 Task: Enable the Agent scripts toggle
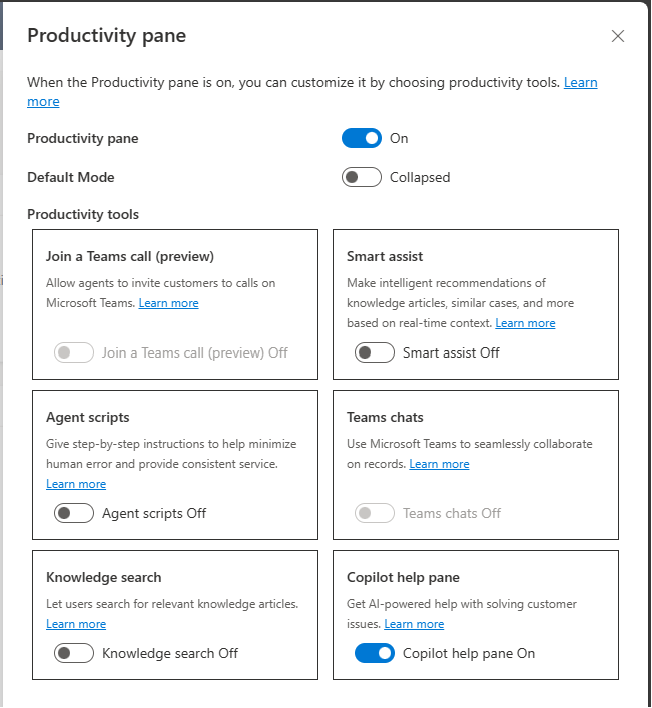(x=74, y=513)
